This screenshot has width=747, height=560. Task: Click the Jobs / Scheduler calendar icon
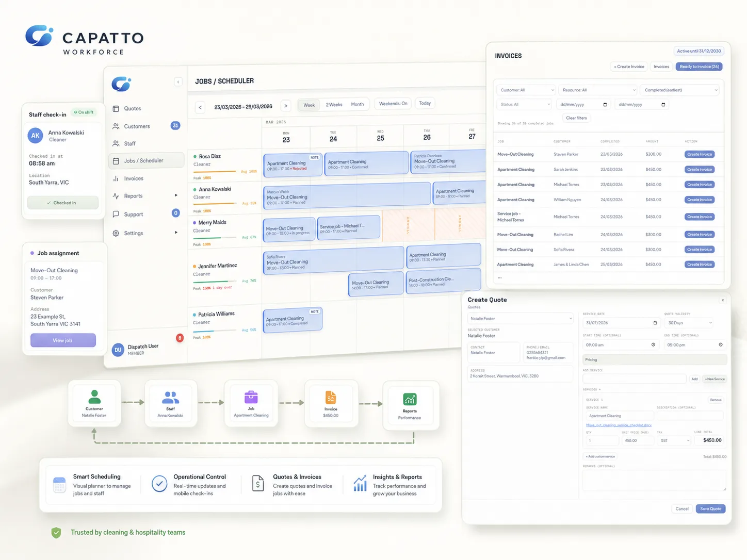coord(116,161)
